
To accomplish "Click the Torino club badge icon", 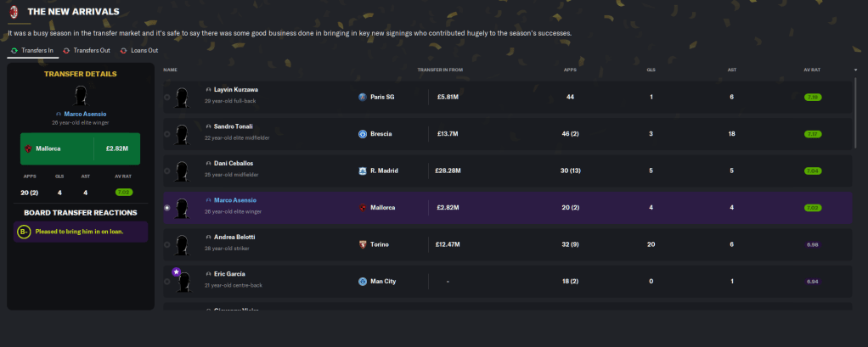I will pos(363,244).
